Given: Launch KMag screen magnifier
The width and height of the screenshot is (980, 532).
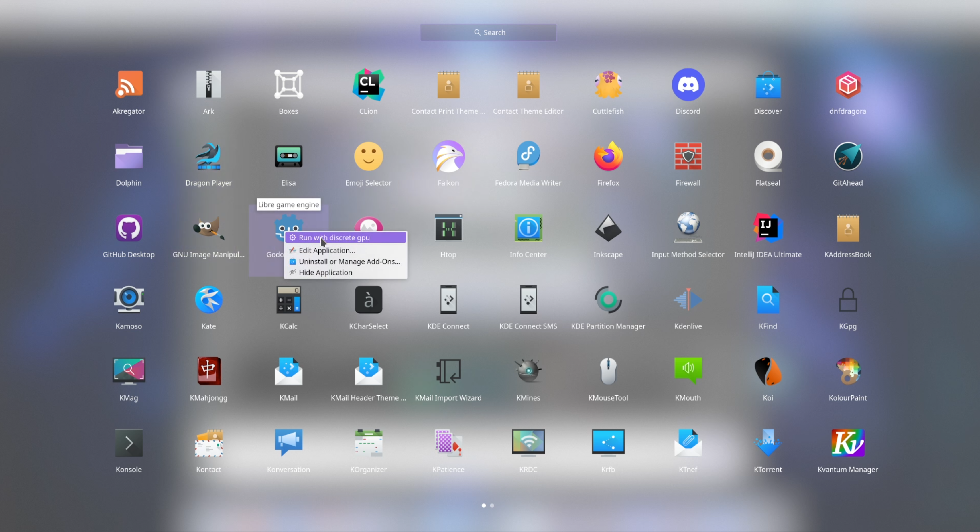Looking at the screenshot, I should pos(129,372).
